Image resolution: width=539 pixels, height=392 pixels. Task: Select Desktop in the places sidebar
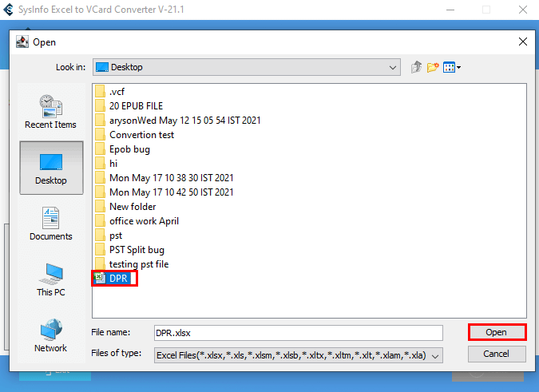(x=51, y=168)
